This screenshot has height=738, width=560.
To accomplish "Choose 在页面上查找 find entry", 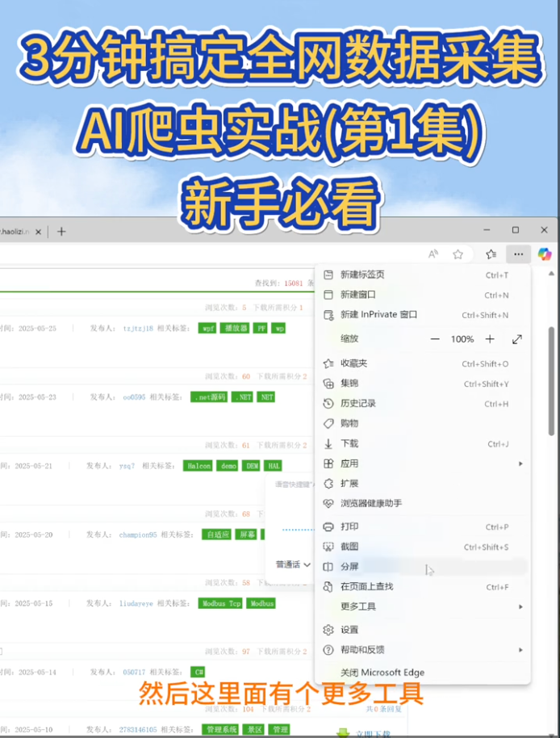I will coord(422,586).
